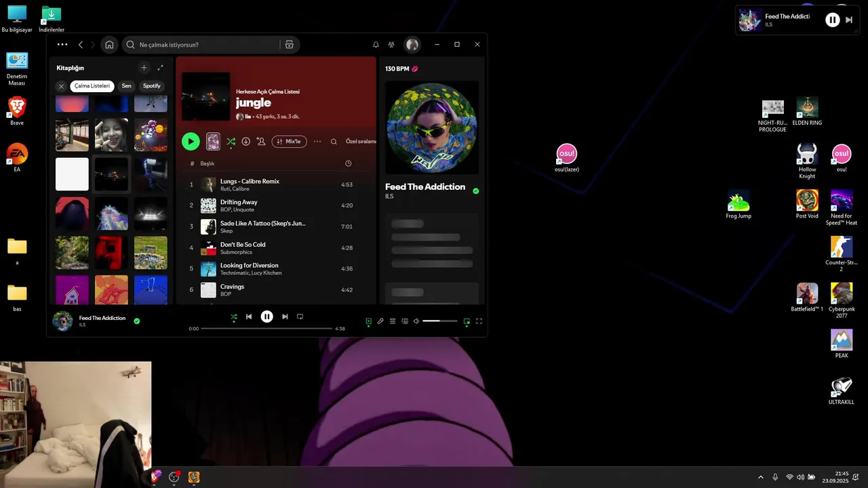The image size is (868, 488).
Task: Enter full screen mode in Spotify
Action: 479,321
